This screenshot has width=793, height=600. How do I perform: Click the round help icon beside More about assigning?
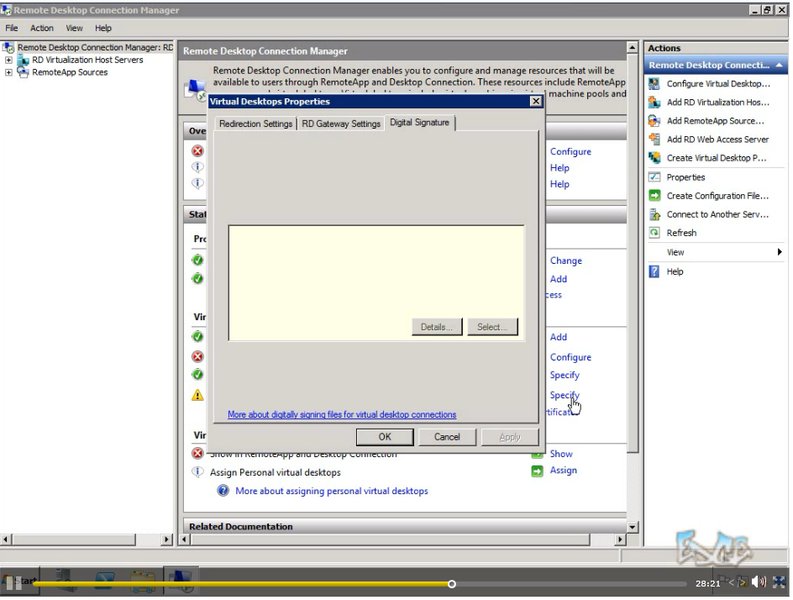[223, 491]
